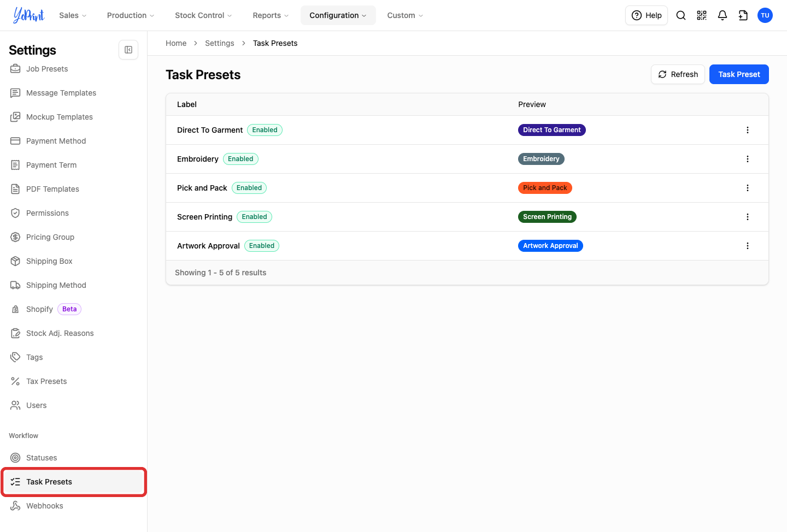Click the Job Presets briefcase icon
Screen dimensions: 787x532
click(x=15, y=69)
